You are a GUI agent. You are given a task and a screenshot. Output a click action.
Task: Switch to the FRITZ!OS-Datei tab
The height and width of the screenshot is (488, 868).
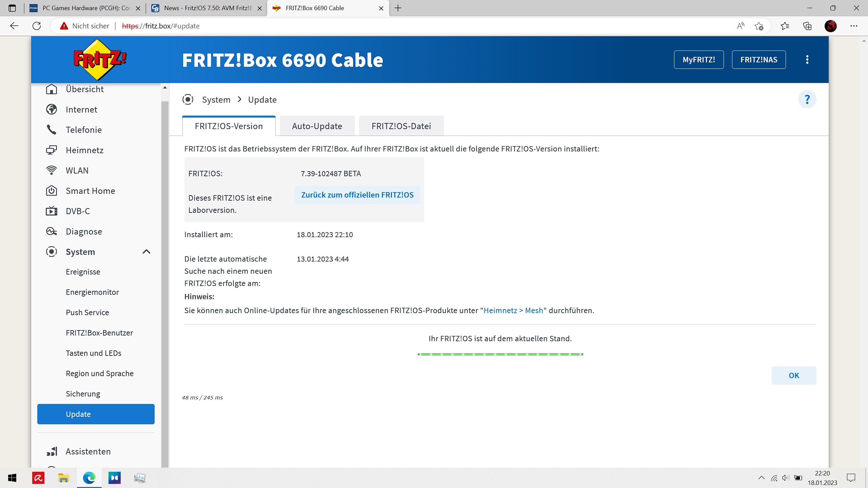coord(401,126)
